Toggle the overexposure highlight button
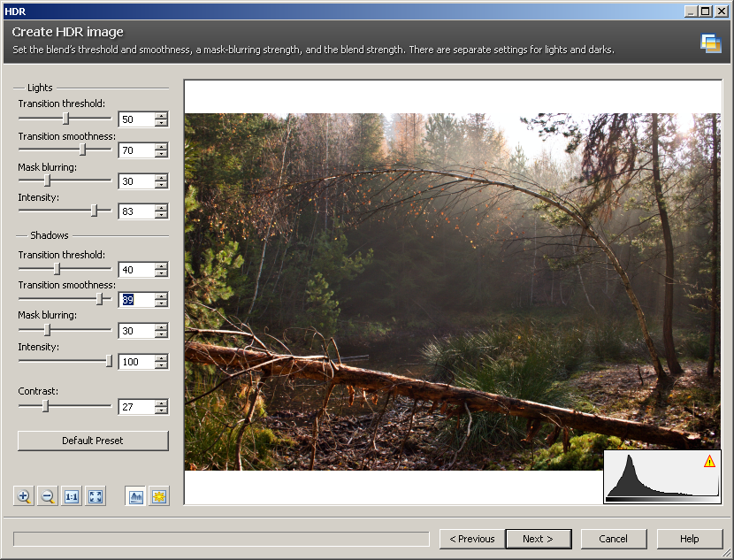The height and width of the screenshot is (560, 734). tap(159, 496)
